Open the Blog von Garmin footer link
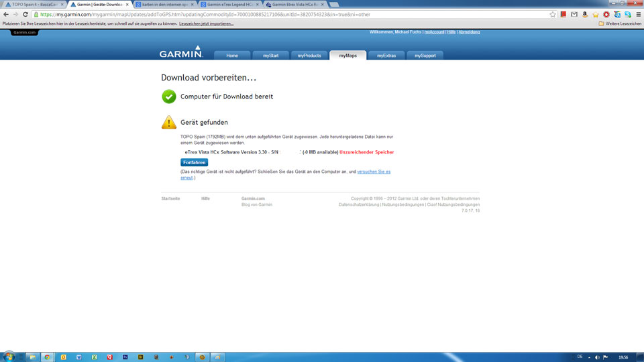This screenshot has width=644, height=362. coord(257,205)
